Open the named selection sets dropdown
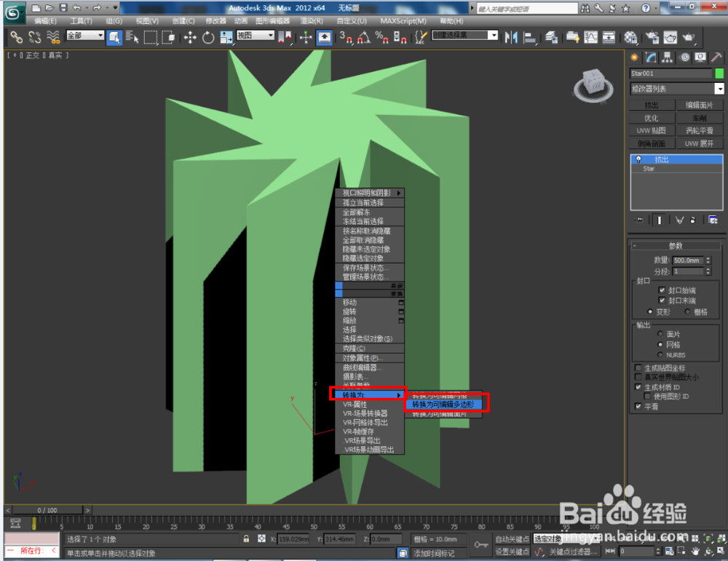Image resolution: width=728 pixels, height=561 pixels. point(464,35)
